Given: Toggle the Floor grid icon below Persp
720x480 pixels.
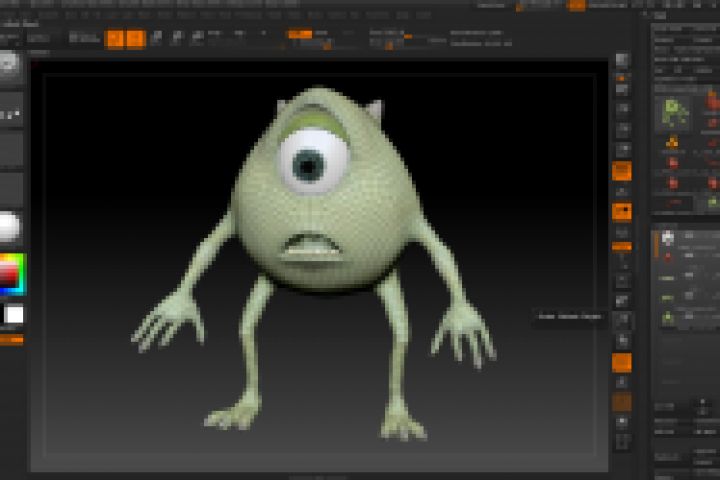Looking at the screenshot, I should (622, 192).
